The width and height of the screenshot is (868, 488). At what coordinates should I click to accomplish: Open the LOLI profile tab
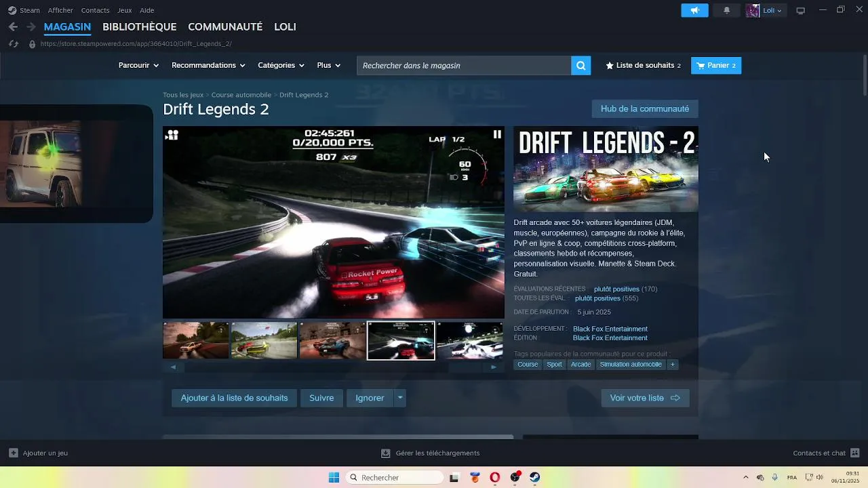(285, 26)
